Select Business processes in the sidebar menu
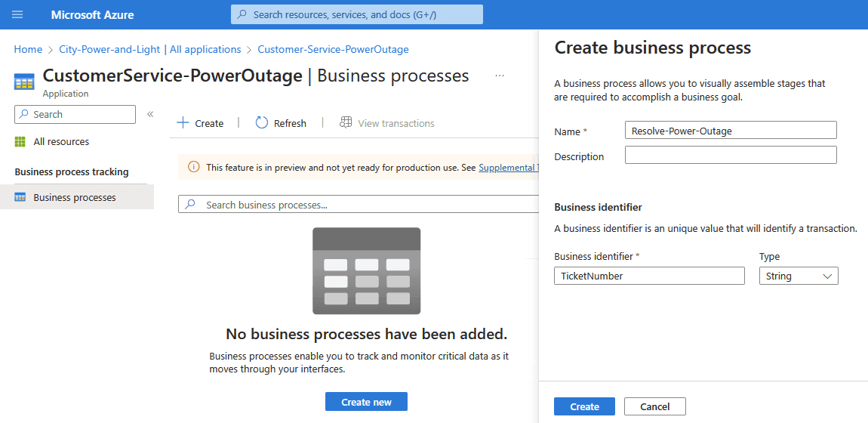868x423 pixels. tap(75, 198)
